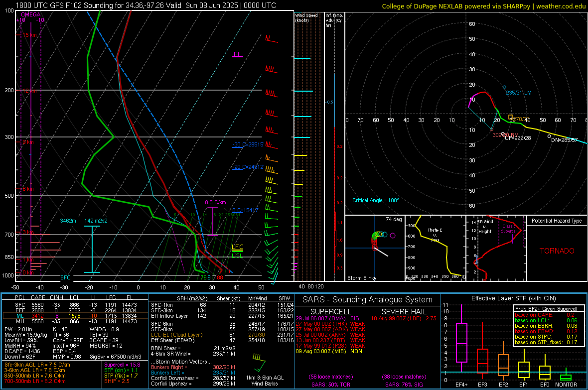Click the 1km & 6km AGL wind barb glyph
Screen dimensions: 588x390
point(259,362)
